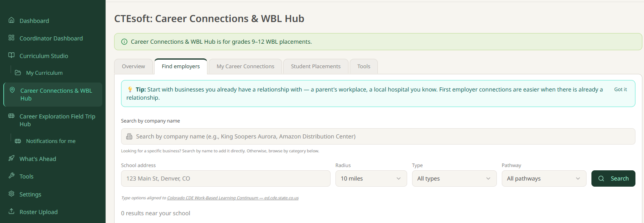Open Tools wrench icon in sidebar
This screenshot has height=223, width=644.
coord(11,176)
